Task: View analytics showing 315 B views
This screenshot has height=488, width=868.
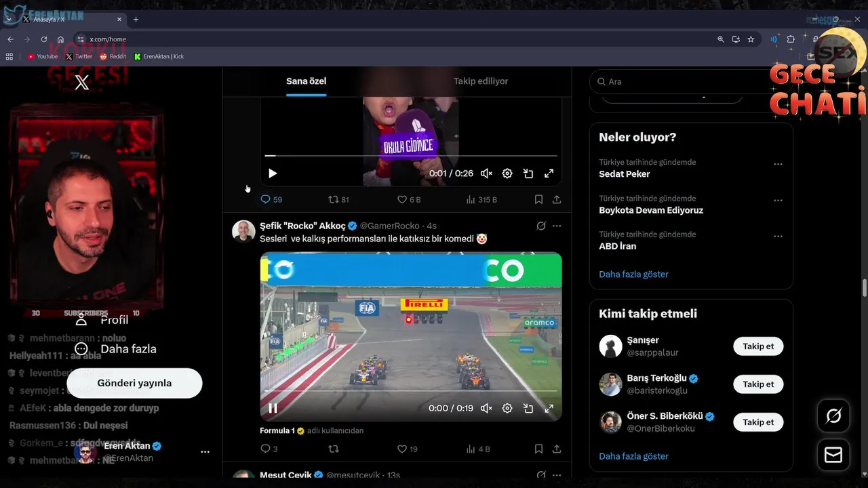Action: point(481,199)
